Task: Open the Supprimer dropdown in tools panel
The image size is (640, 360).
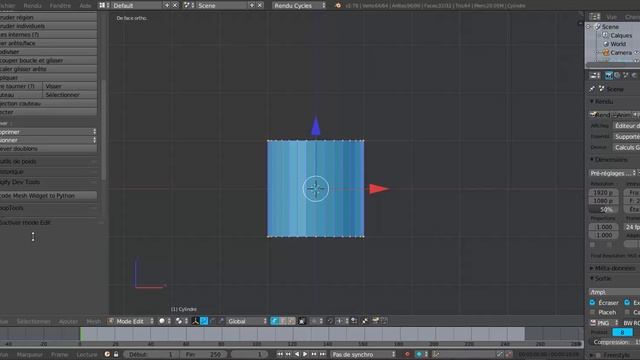Action: point(48,132)
